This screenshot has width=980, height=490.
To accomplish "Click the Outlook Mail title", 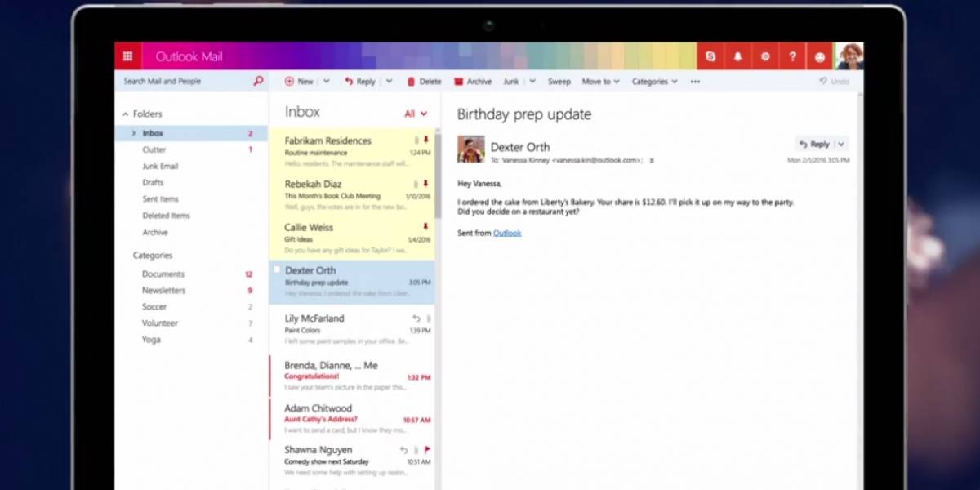I will pyautogui.click(x=189, y=57).
